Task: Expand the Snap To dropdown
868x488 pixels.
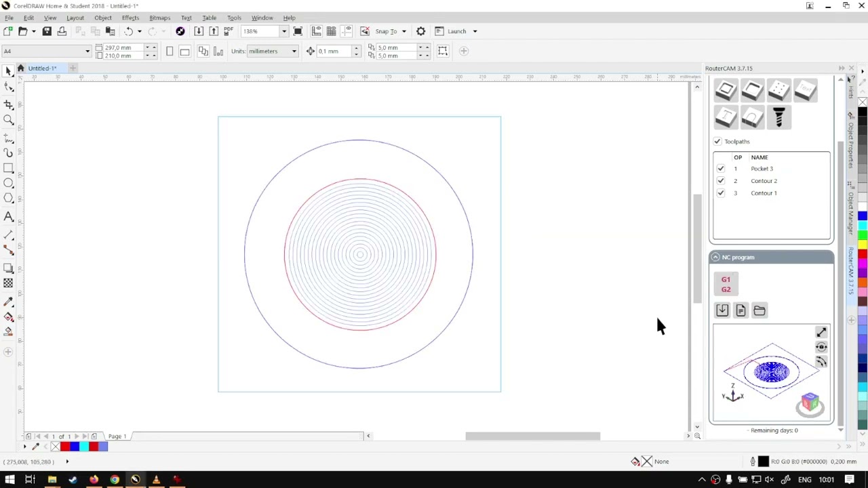Action: click(403, 31)
